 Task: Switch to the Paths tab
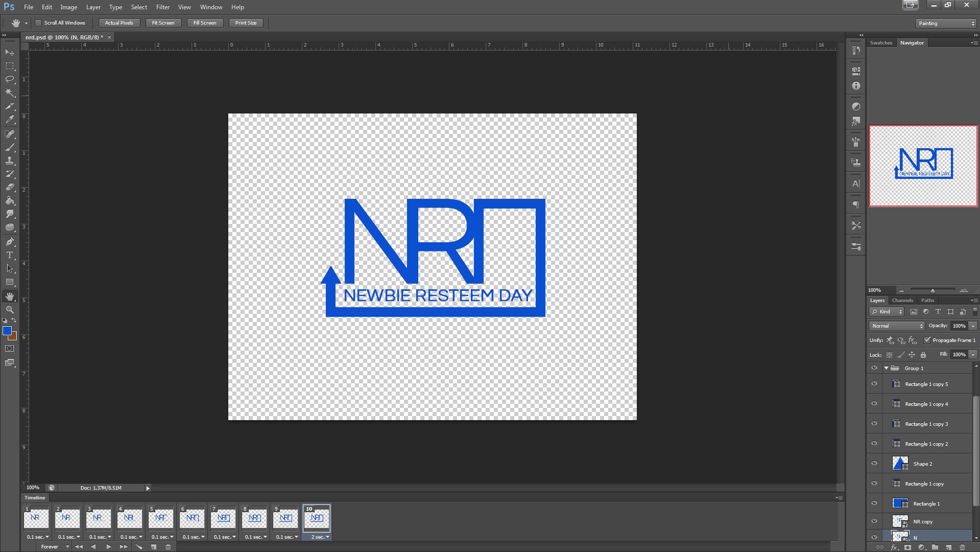click(927, 301)
